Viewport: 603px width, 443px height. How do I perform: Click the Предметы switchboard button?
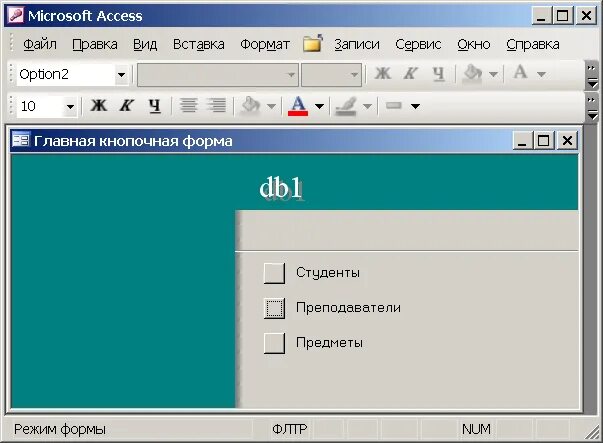point(274,343)
